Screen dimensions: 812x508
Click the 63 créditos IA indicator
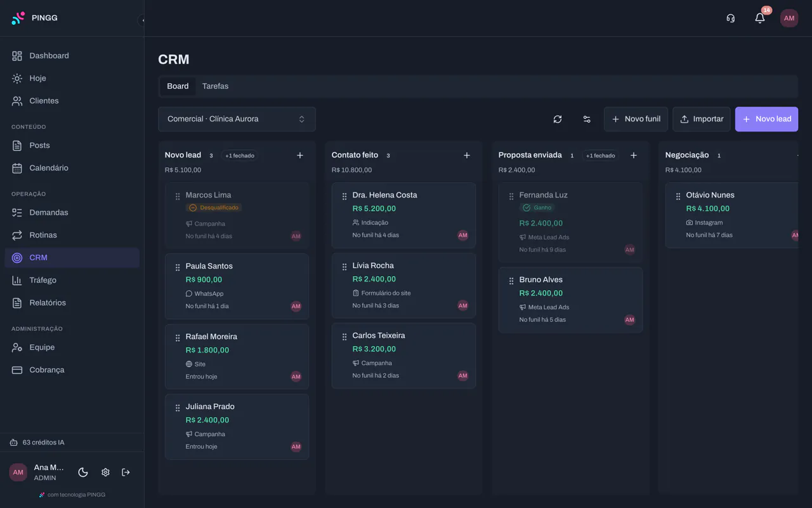pyautogui.click(x=37, y=443)
